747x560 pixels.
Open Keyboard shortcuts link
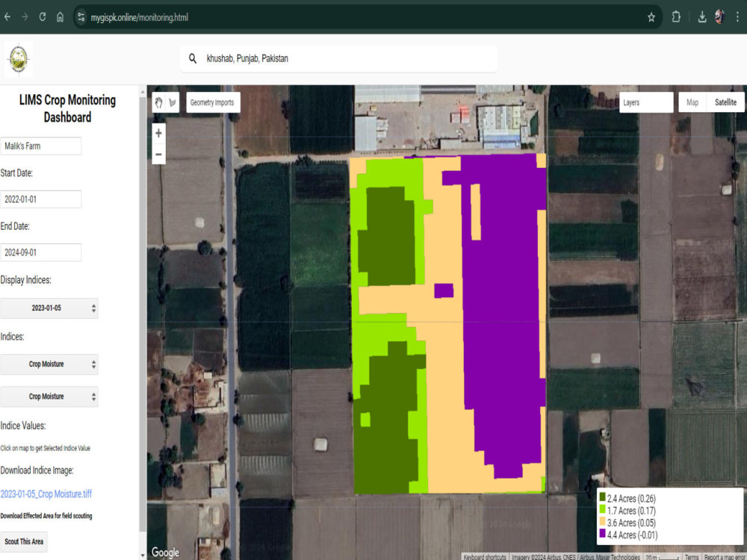(x=485, y=557)
